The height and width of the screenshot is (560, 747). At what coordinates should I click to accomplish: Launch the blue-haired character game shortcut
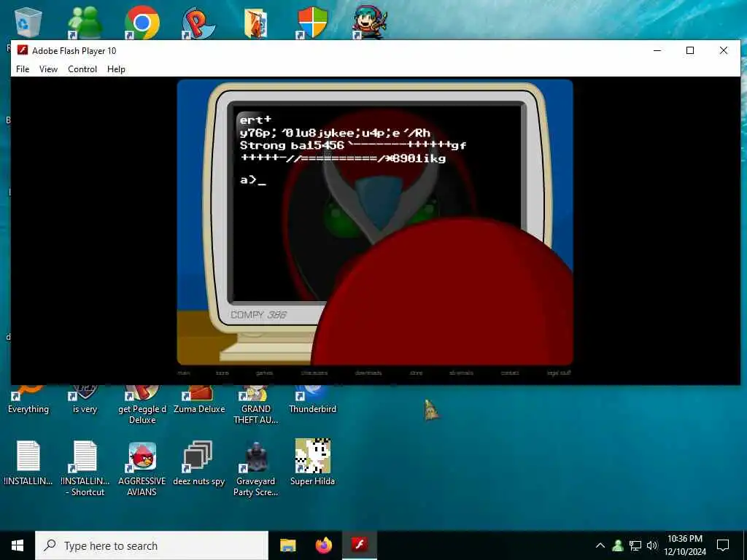click(x=370, y=23)
